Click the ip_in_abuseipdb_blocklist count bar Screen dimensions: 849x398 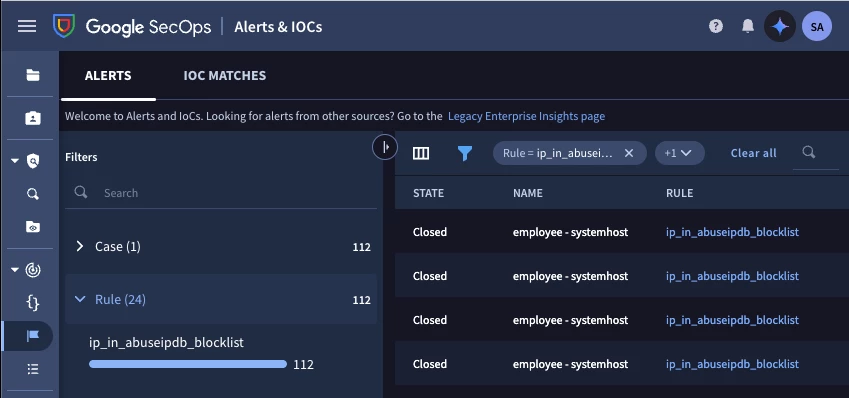tap(188, 364)
